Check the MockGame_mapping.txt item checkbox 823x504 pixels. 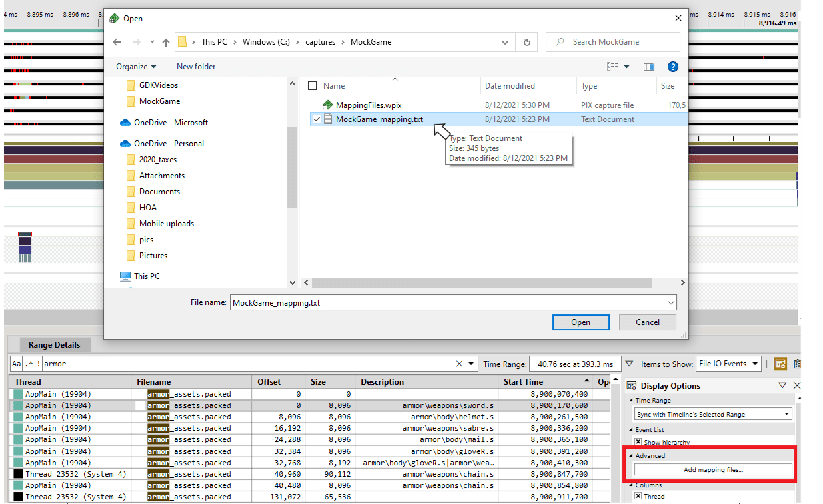(x=317, y=119)
